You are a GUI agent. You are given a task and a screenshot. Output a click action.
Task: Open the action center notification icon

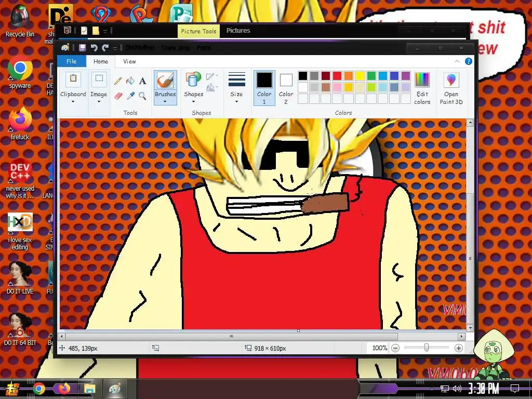pos(515,388)
